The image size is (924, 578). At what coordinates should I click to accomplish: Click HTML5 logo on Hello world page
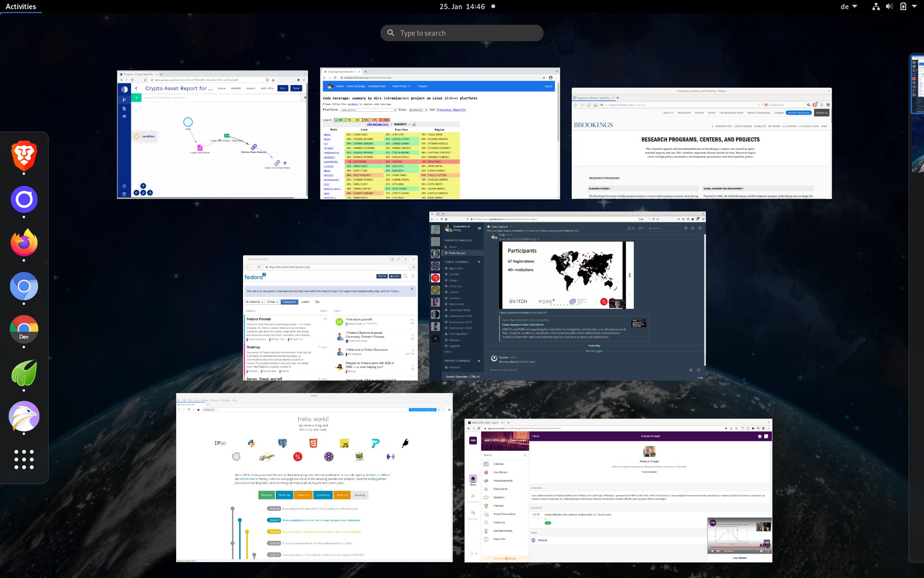[313, 444]
